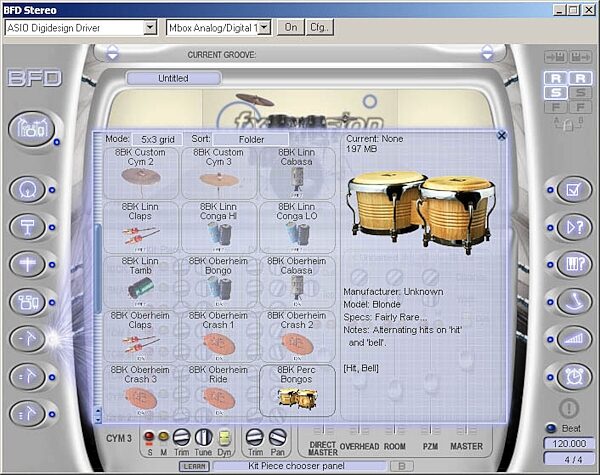Open the options checkbox icon button
Screen dimensions: 600x475
574,189
